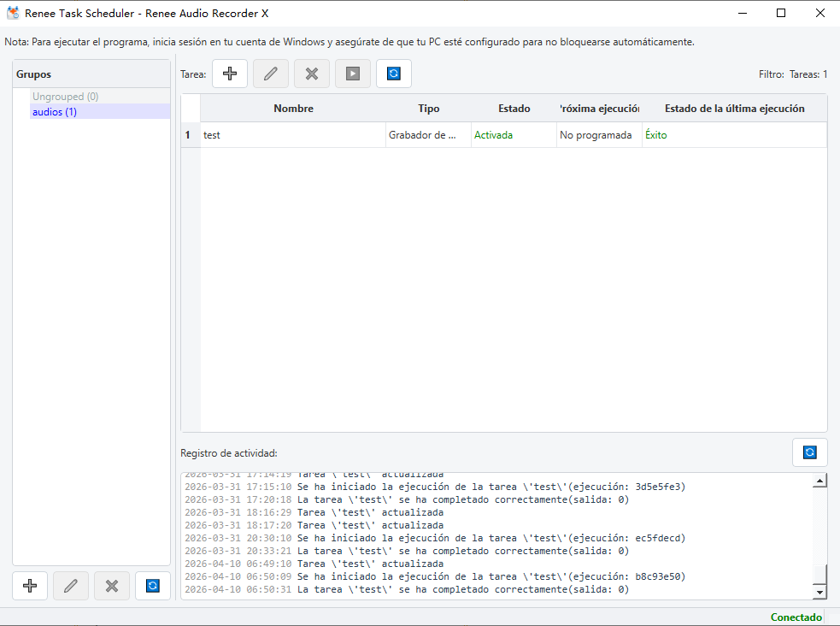Screen dimensions: 840x626
Task: Click the log entry with ejecución b8c93e50
Action: coord(435,576)
